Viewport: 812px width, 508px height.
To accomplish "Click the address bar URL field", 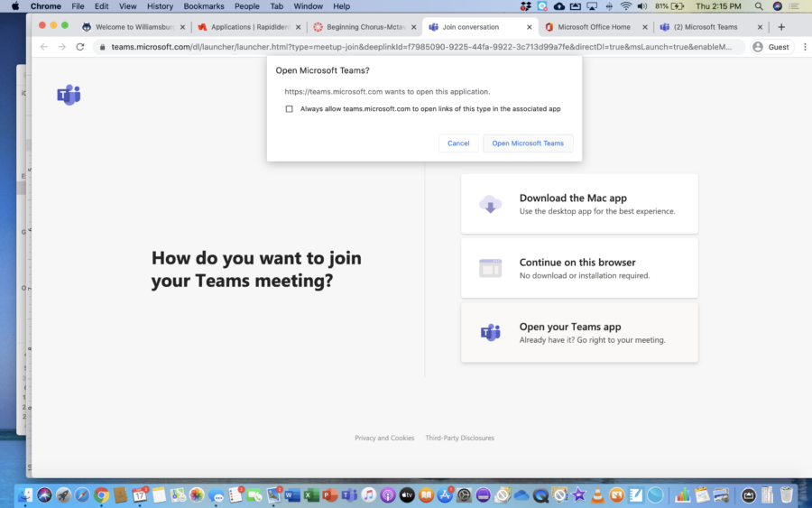I will coord(424,47).
